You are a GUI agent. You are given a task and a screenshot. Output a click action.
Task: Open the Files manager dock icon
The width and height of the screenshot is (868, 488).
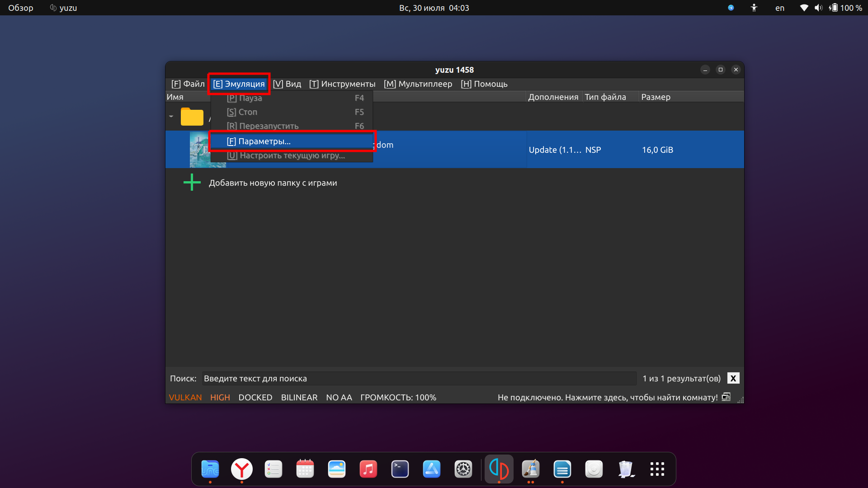pyautogui.click(x=210, y=469)
